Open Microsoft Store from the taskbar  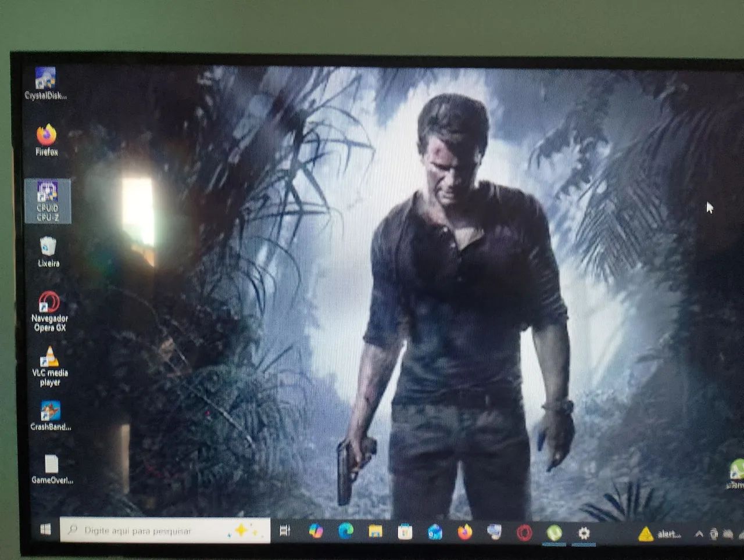click(405, 532)
